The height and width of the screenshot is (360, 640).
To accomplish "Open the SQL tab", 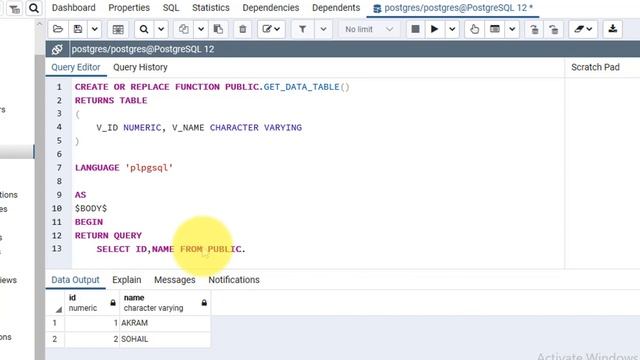I will click(x=171, y=8).
